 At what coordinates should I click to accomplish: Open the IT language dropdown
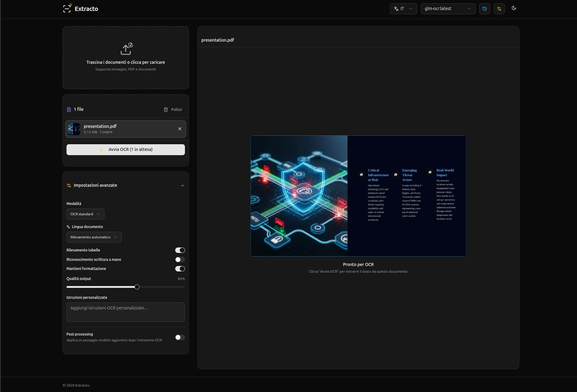(x=403, y=9)
